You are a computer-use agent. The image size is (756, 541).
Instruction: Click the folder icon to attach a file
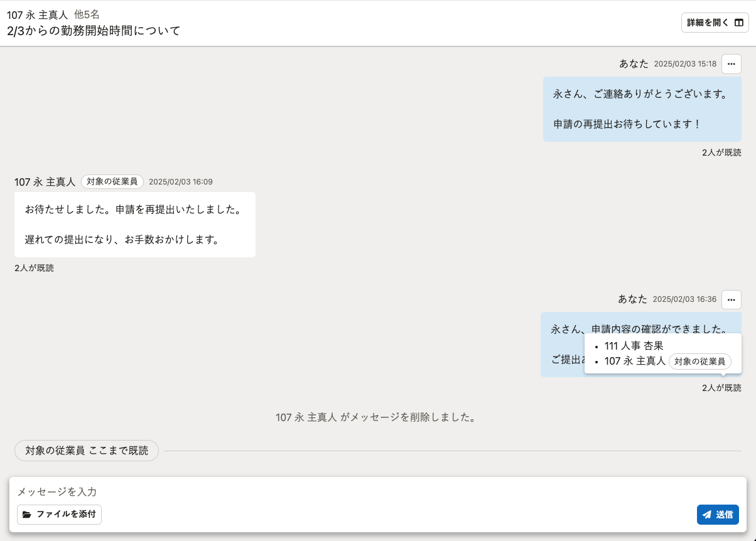tap(27, 515)
